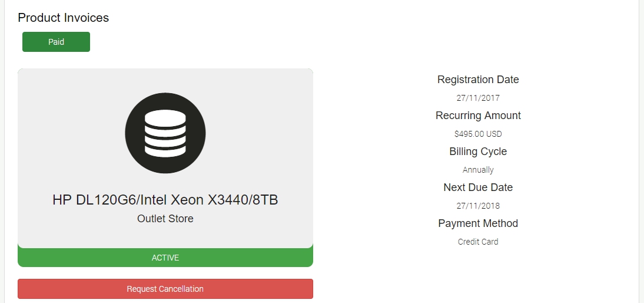
Task: Click the Registration Date label
Action: (478, 80)
